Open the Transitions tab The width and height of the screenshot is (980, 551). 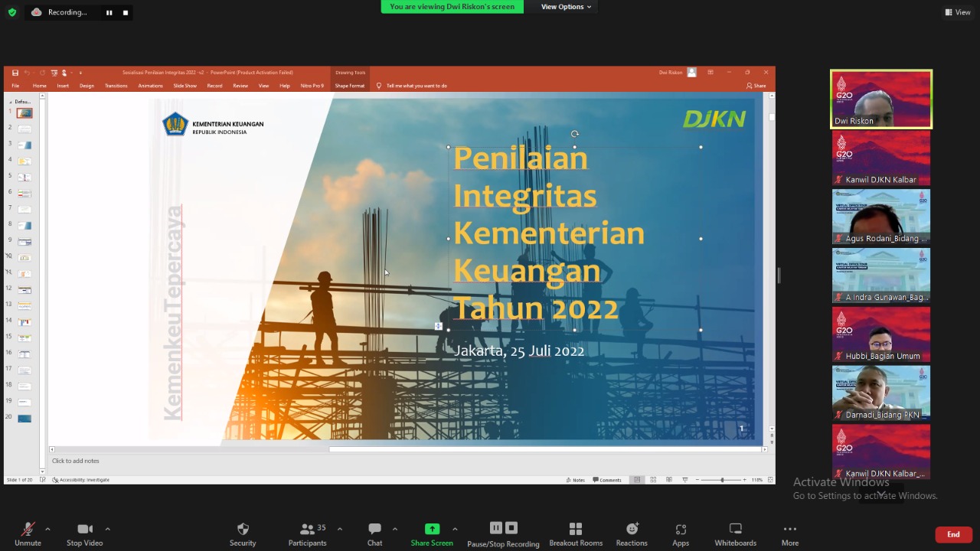pos(116,86)
